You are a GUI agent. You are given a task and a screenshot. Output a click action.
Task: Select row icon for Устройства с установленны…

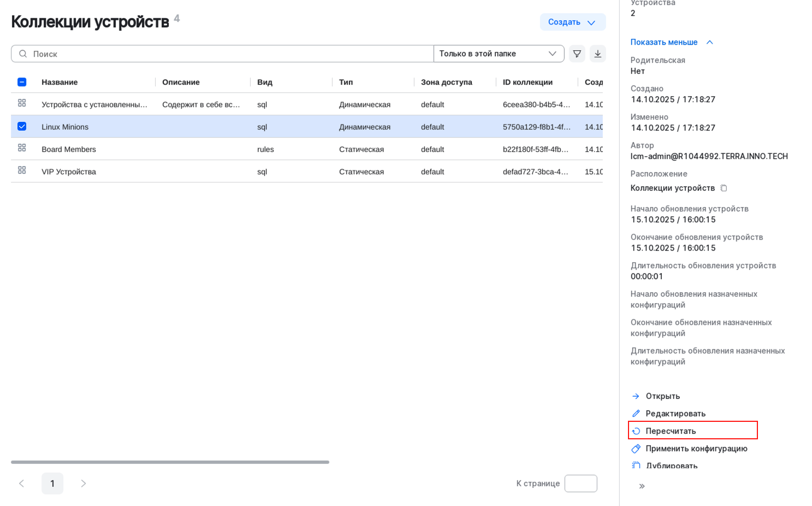tap(22, 103)
